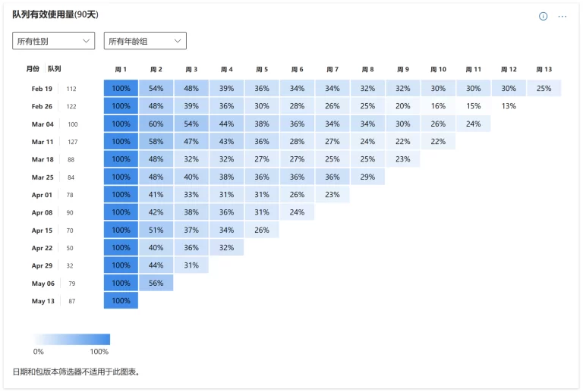Image resolution: width=583 pixels, height=392 pixels.
Task: Select the Feb 19 cohort row label
Action: point(42,89)
